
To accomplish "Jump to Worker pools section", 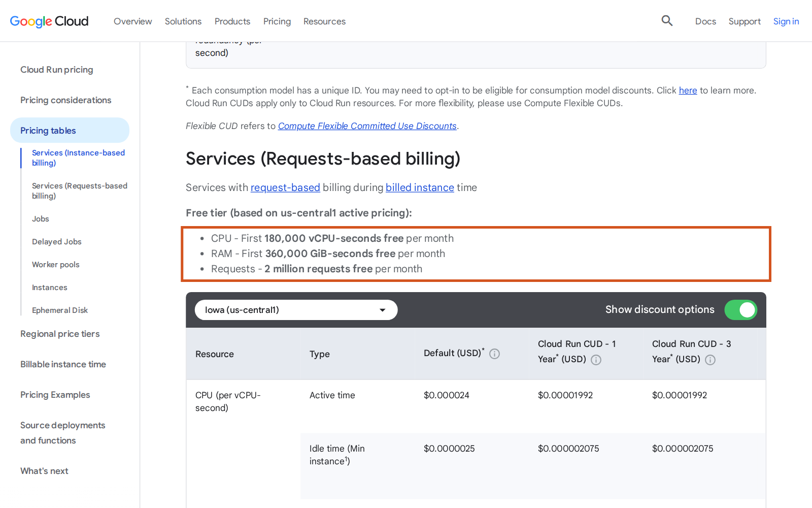I will (56, 265).
